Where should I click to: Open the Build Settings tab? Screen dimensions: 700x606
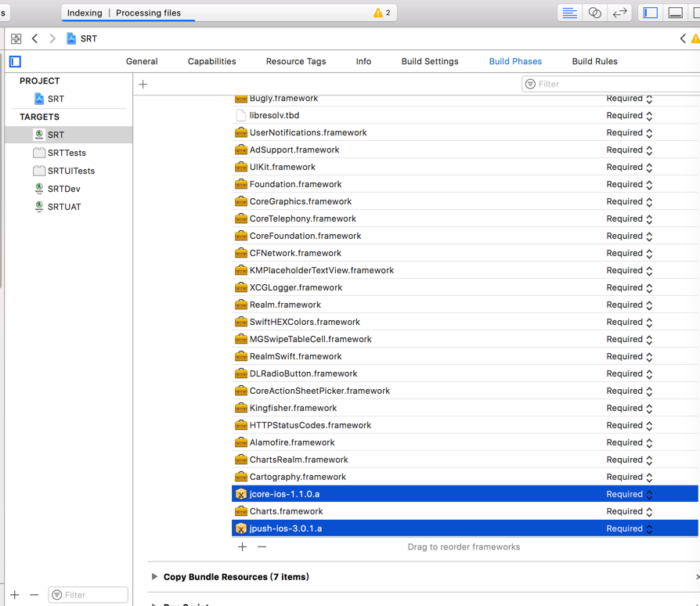[x=430, y=62]
